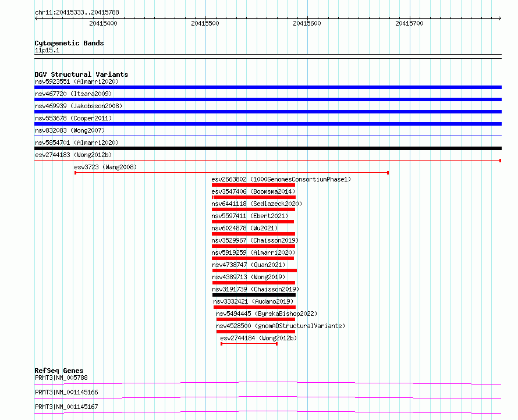
Task: Click the chr11:20415333..20415788 region label
Action: pos(77,12)
